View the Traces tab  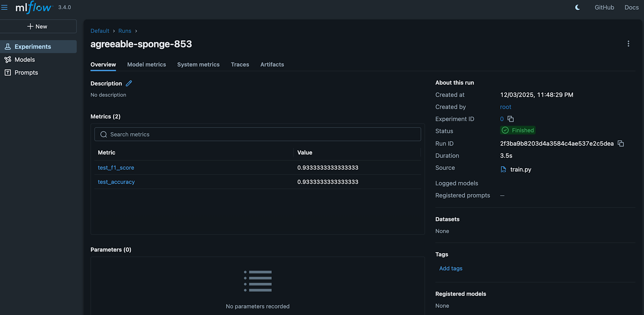pyautogui.click(x=240, y=64)
